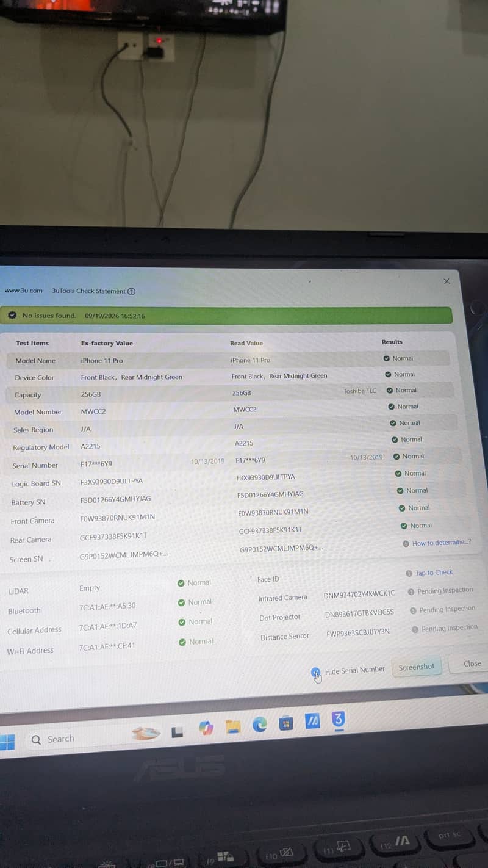Click the Windows Start button
Viewport: 488px width, 868px height.
(7, 742)
